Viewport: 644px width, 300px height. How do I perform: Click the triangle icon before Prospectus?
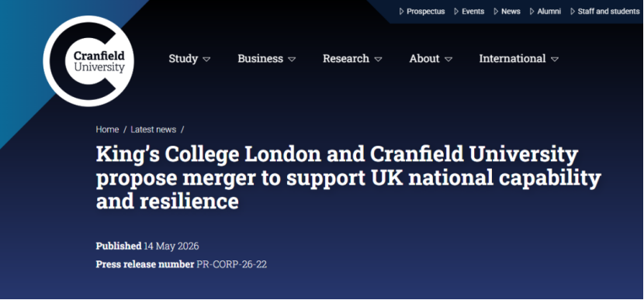pos(402,12)
